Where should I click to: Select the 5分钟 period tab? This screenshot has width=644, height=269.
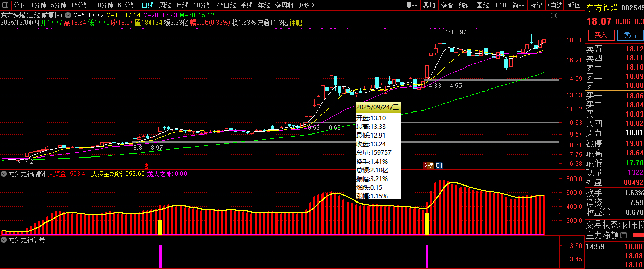58,5
